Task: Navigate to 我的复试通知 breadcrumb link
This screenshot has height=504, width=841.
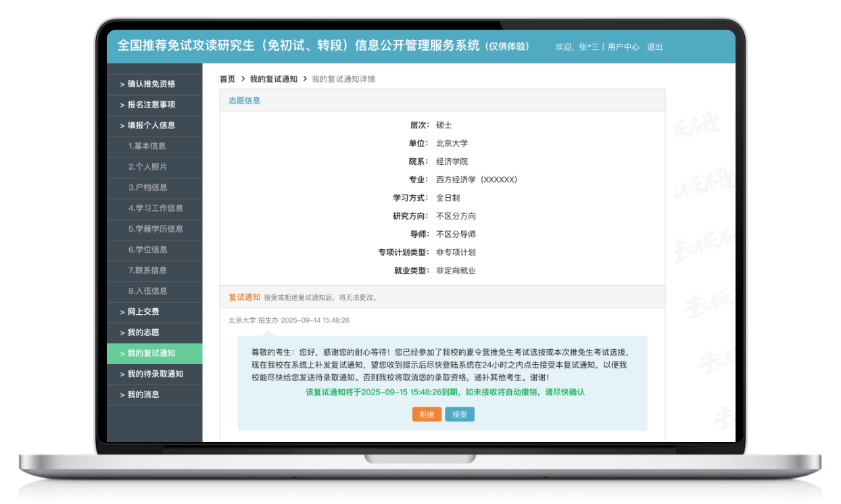Action: pos(273,79)
